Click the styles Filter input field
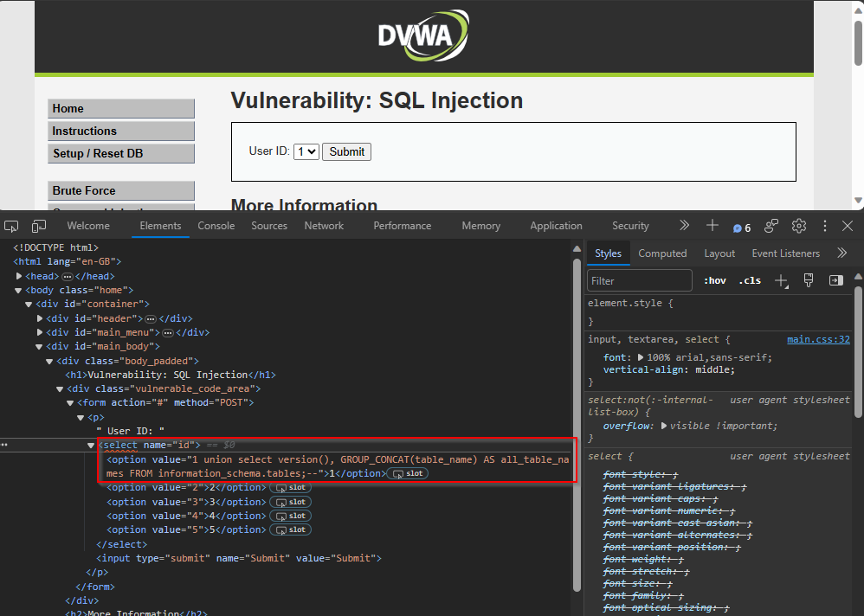This screenshot has height=616, width=864. [639, 280]
